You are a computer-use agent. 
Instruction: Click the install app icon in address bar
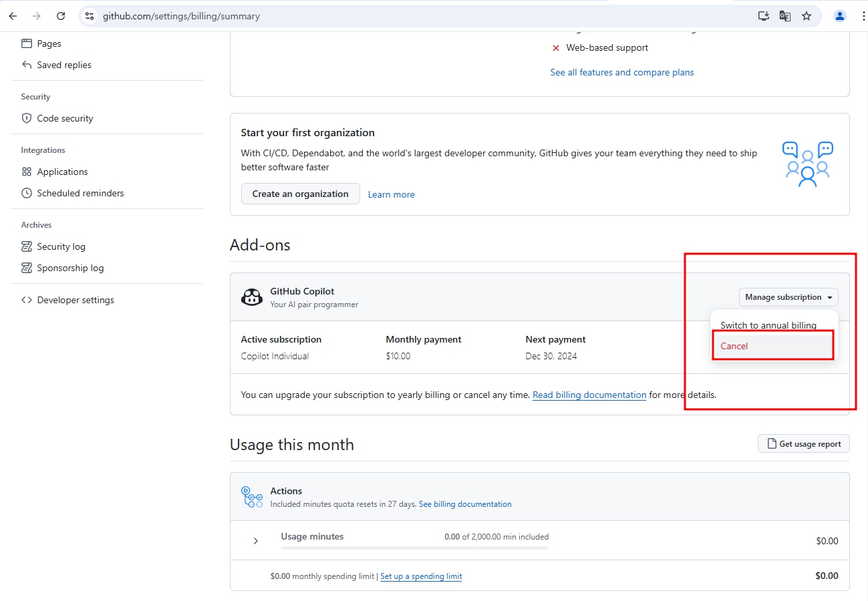coord(764,16)
